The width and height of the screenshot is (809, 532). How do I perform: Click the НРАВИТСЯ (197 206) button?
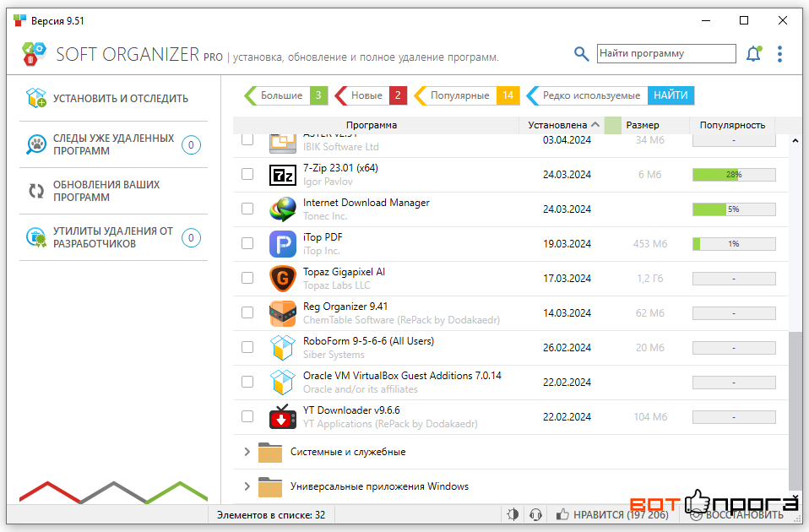(612, 514)
